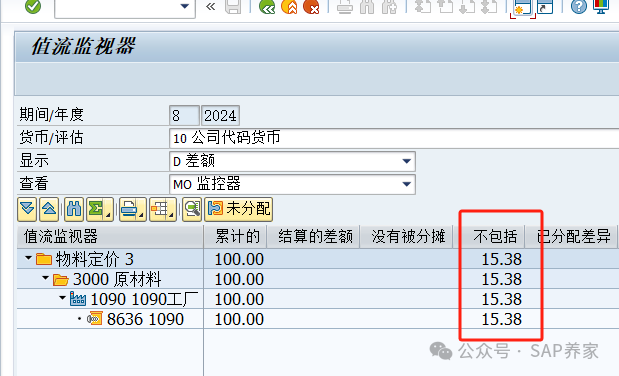
Task: Click the Change Layout grid icon
Action: [159, 209]
